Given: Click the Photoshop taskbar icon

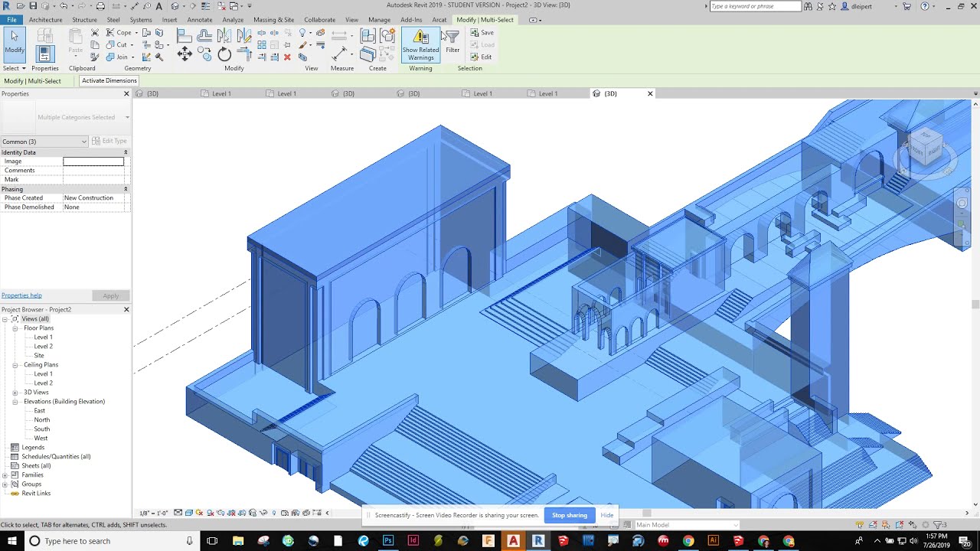Looking at the screenshot, I should [x=388, y=541].
